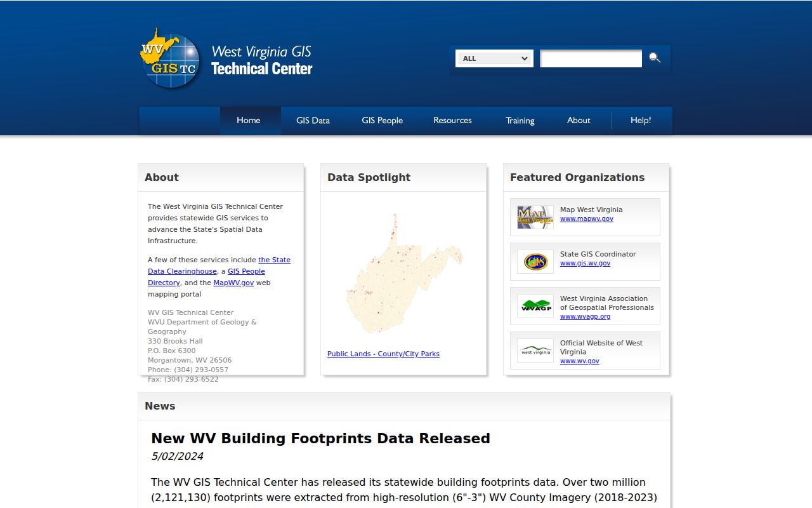Image resolution: width=812 pixels, height=508 pixels.
Task: Click the Morgantown, WV 26506 address line
Action: [190, 360]
